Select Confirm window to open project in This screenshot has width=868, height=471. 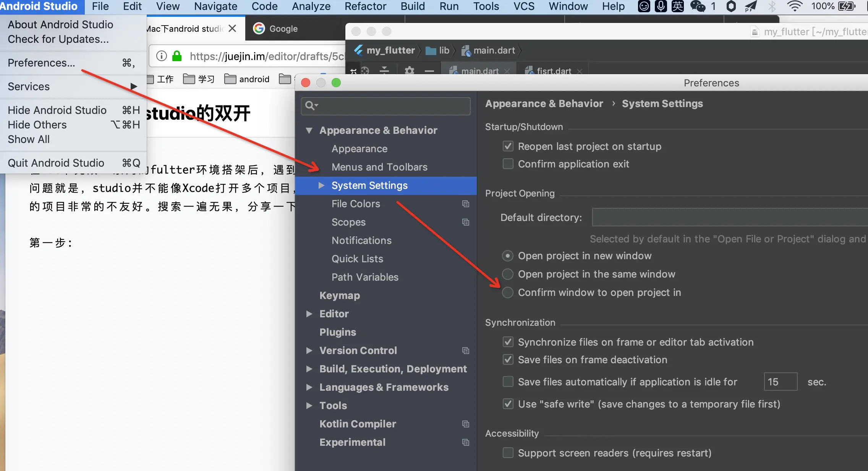coord(507,292)
